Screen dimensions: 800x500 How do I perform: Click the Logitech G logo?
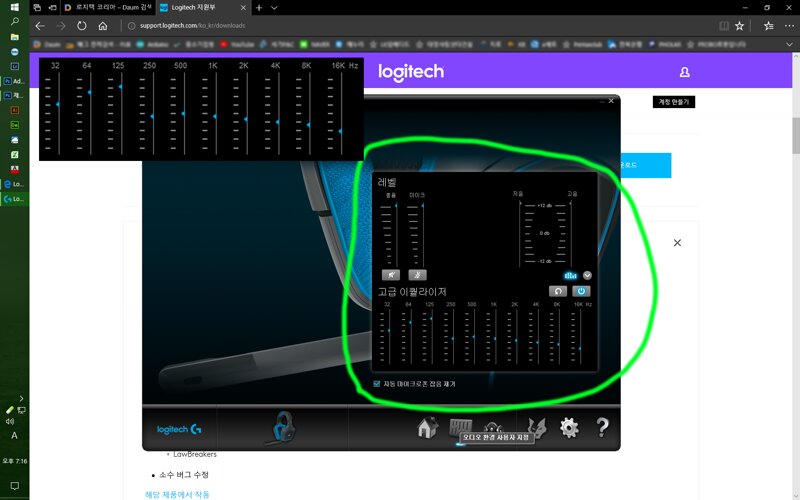pyautogui.click(x=179, y=430)
